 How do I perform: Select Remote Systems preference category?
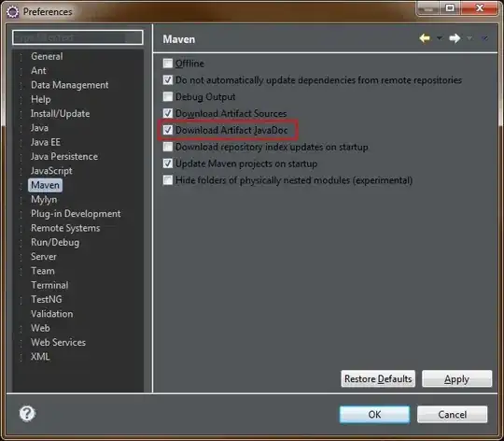[x=65, y=228]
